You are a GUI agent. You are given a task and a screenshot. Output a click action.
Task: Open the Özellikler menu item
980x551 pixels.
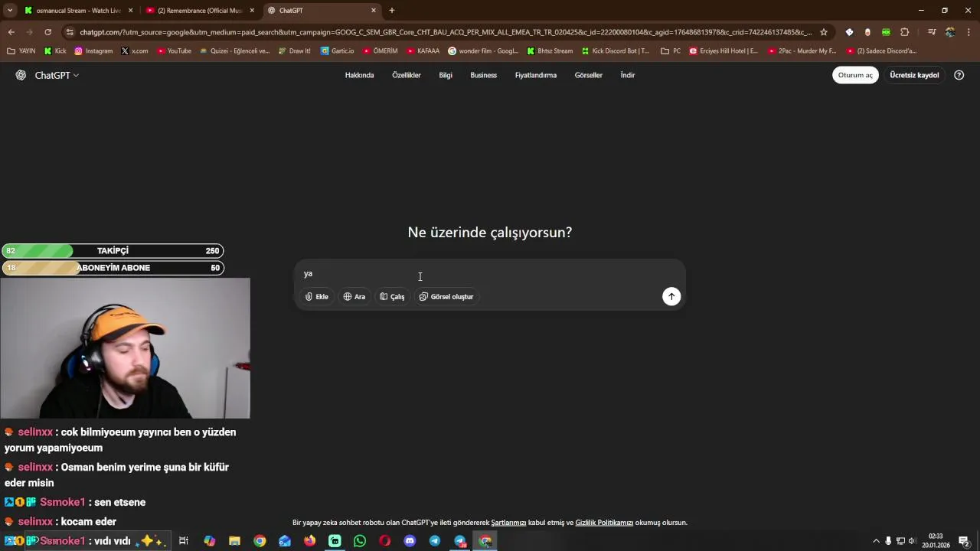[407, 75]
